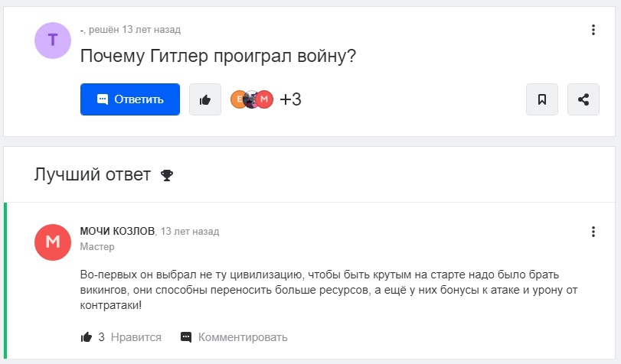The image size is (621, 364).
Task: Open the best answer's three-dot menu
Action: tap(593, 232)
